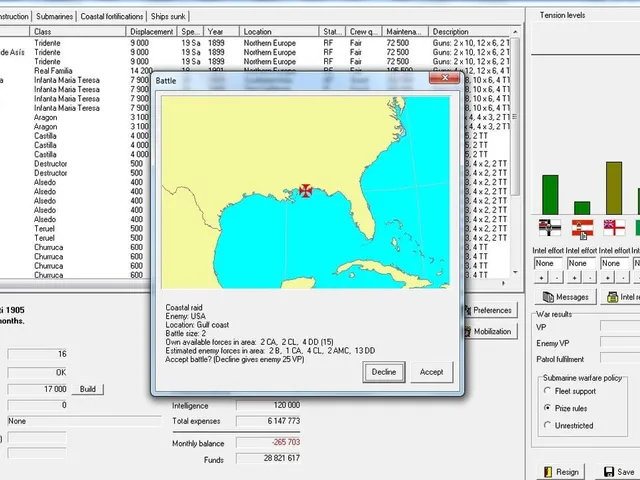This screenshot has height=480, width=640.
Task: Decrease intel effort on Britain
Action: pos(623,278)
